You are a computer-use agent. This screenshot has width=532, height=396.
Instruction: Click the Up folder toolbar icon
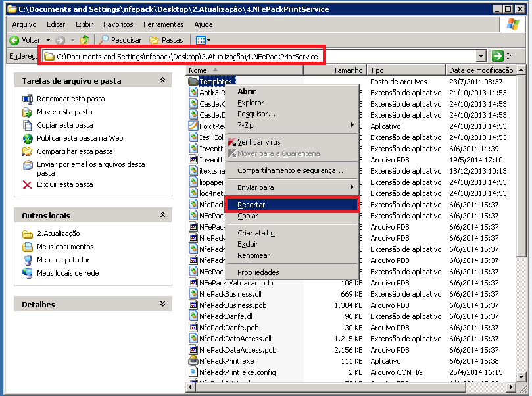point(84,40)
